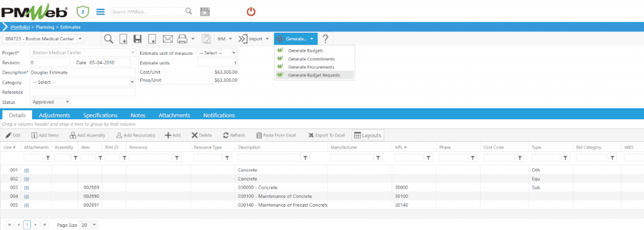Click the Add Resource(s) button
Screen dimensions: 644x230
[136, 135]
